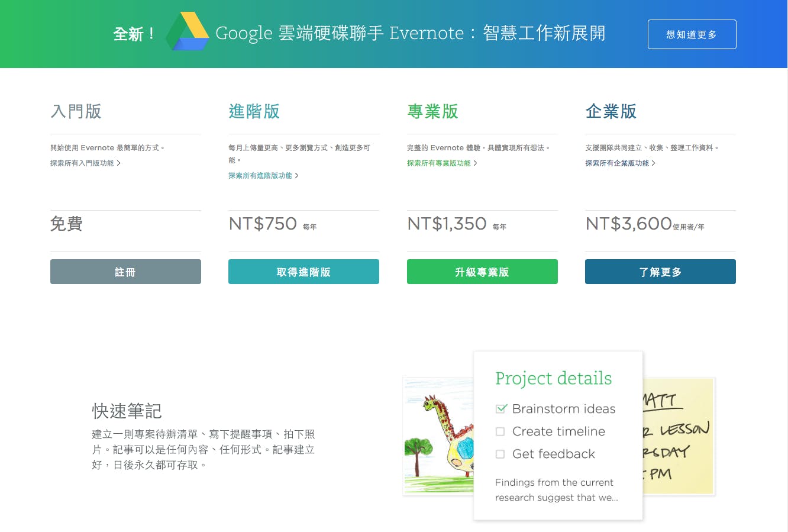The width and height of the screenshot is (788, 532).
Task: Open the 探索所有企業版功能 link
Action: pyautogui.click(x=617, y=163)
